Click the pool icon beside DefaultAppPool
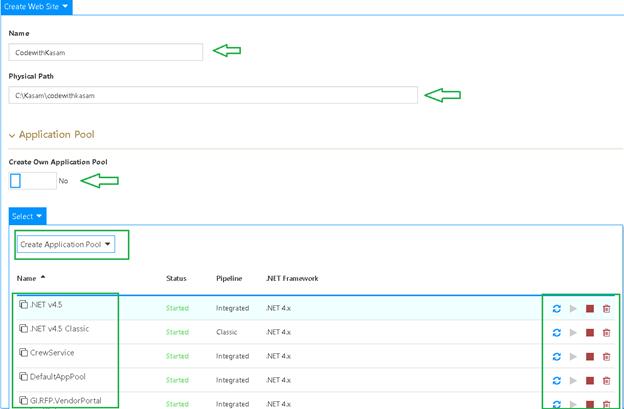Image resolution: width=624 pixels, height=409 pixels. tap(23, 376)
